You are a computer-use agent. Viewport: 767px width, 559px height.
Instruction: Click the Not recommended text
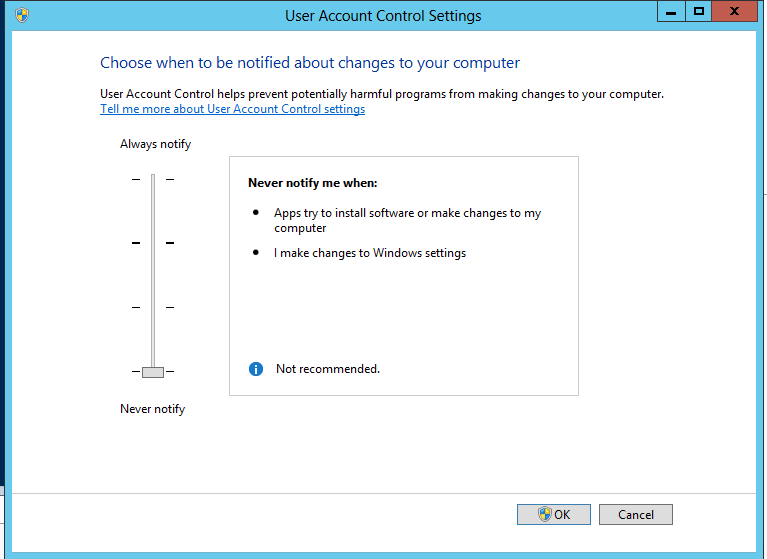pyautogui.click(x=328, y=369)
